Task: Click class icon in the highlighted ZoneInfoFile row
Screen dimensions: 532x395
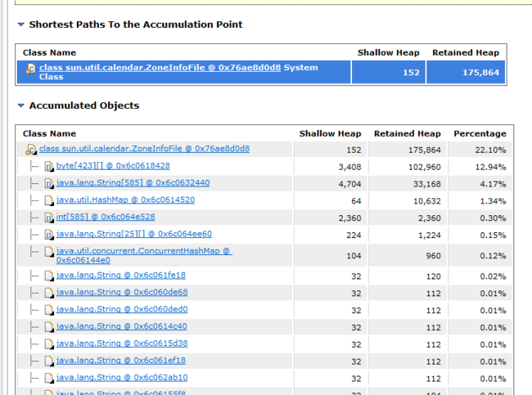Action: click(x=30, y=69)
